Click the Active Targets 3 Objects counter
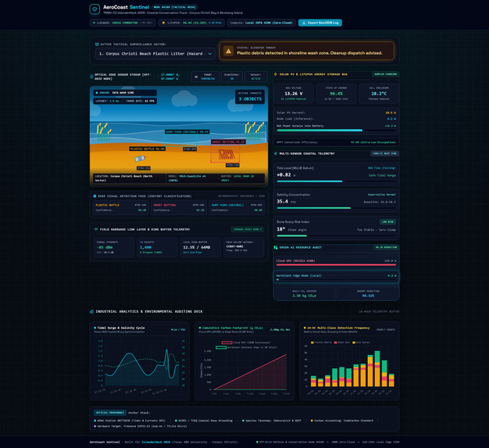Viewport: 489px width, 448px height. coord(250,96)
